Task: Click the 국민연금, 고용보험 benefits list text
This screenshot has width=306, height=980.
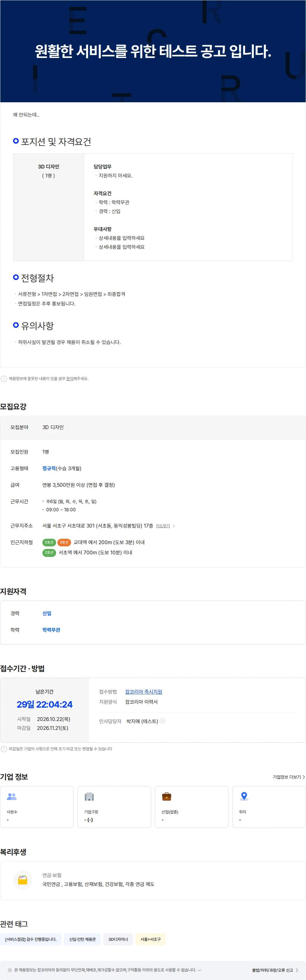Action: (98, 884)
